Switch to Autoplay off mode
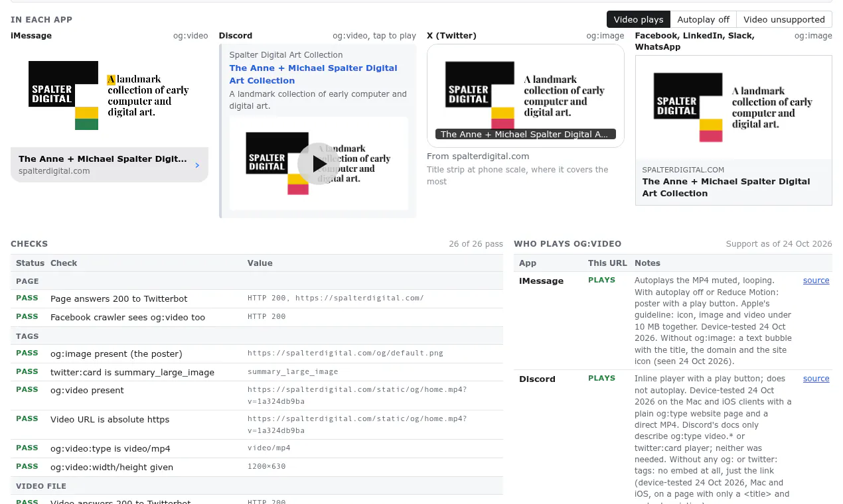Image resolution: width=843 pixels, height=504 pixels. pyautogui.click(x=704, y=19)
